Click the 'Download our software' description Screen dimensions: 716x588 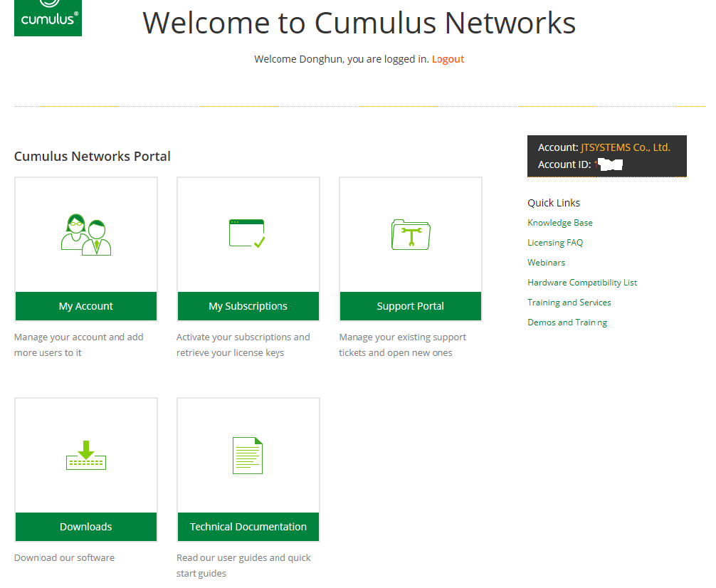[64, 558]
